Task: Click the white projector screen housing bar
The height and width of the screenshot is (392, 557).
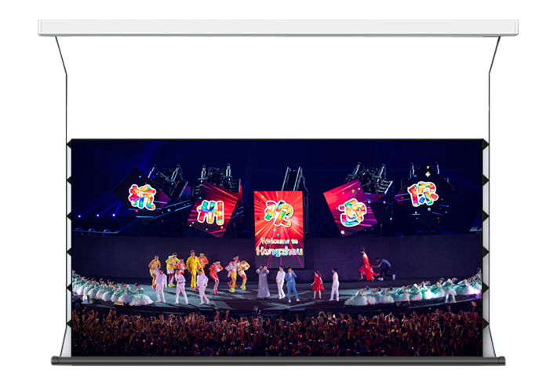Action: coord(278,27)
